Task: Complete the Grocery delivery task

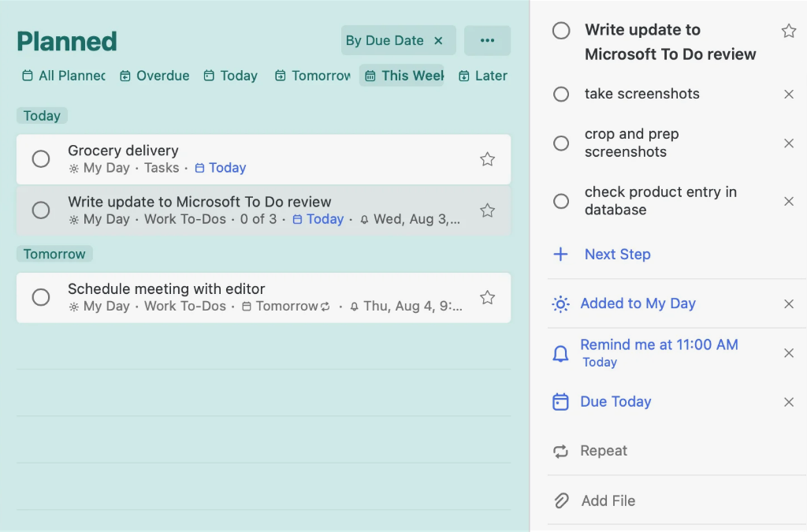Action: 41,159
